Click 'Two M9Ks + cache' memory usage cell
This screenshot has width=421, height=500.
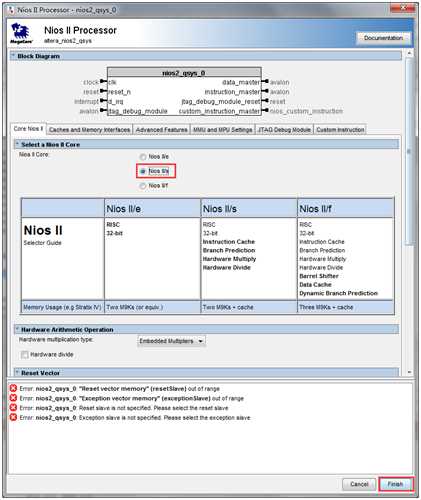pos(249,307)
